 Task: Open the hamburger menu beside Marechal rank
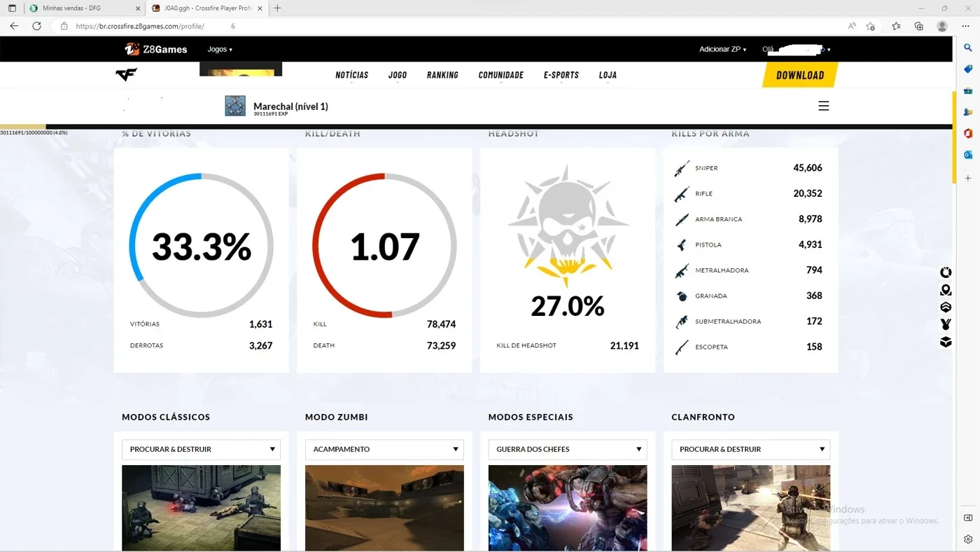click(824, 106)
